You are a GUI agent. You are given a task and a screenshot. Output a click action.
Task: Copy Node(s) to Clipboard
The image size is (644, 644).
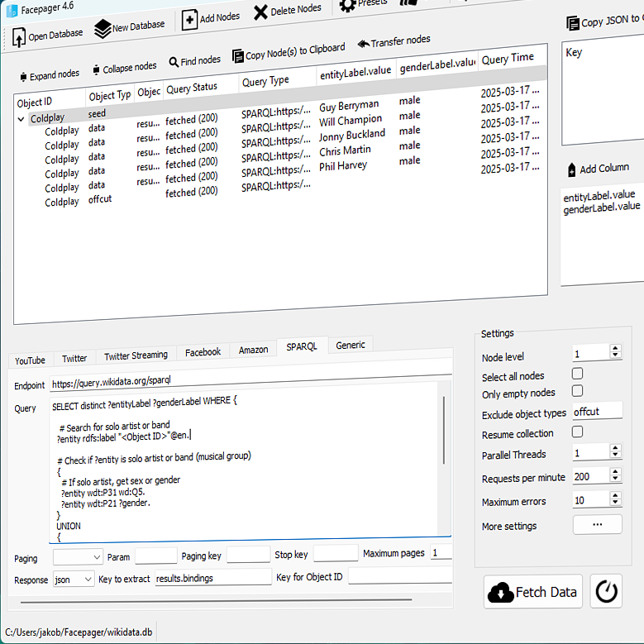237,56
